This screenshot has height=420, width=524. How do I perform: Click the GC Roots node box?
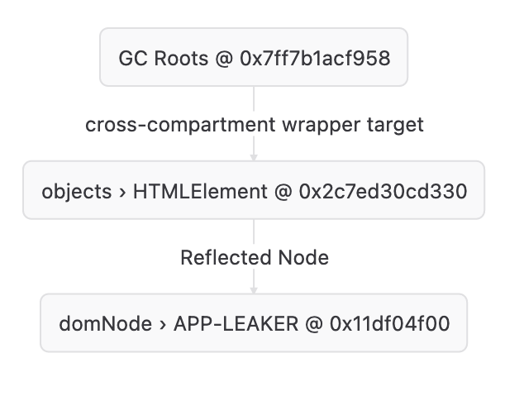(x=254, y=57)
